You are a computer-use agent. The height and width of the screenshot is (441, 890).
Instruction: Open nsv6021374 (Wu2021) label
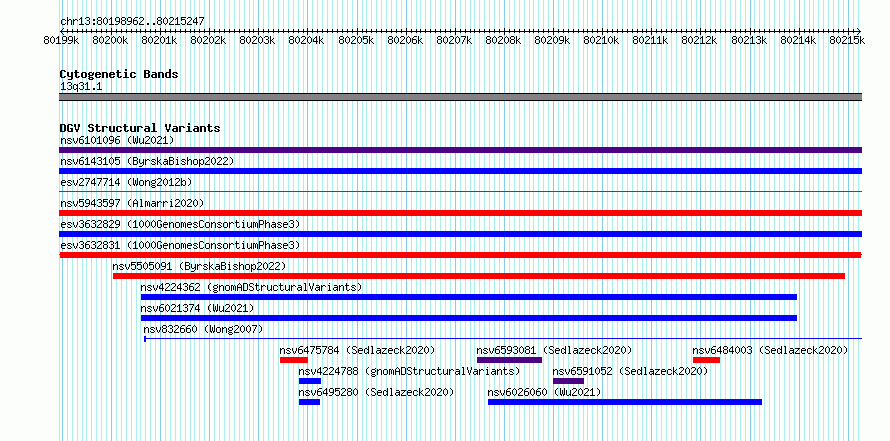pos(197,308)
